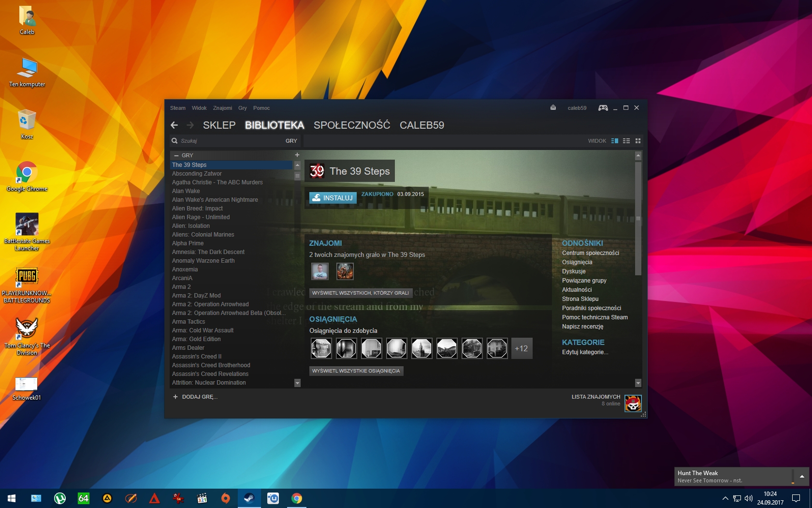Switch to SKLEP tab
Viewport: 812px width, 508px height.
219,125
